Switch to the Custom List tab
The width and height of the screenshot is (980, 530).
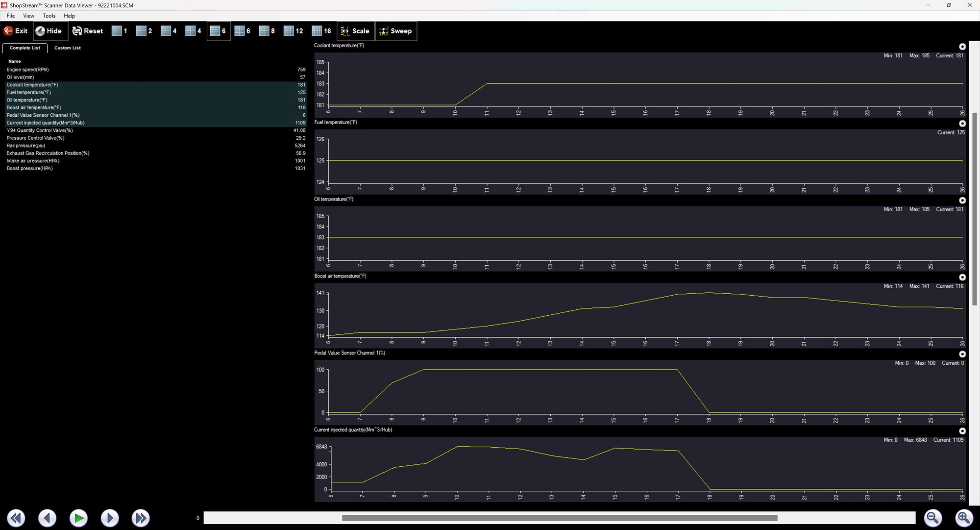[67, 48]
